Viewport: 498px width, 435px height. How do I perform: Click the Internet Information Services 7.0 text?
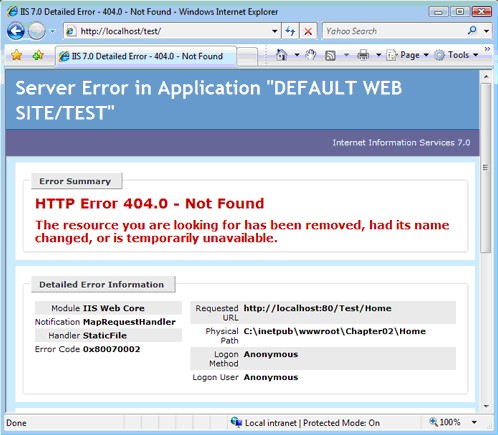pyautogui.click(x=401, y=143)
